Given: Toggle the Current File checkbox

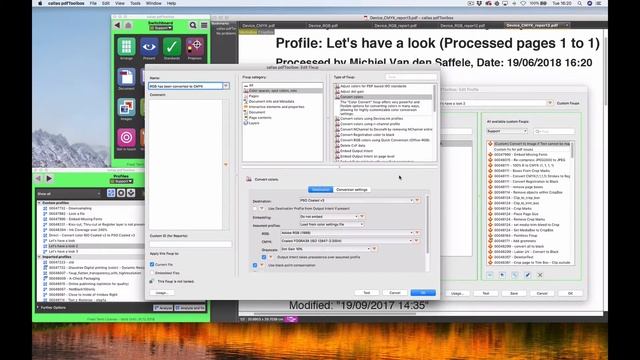Looking at the screenshot, I should (x=152, y=264).
